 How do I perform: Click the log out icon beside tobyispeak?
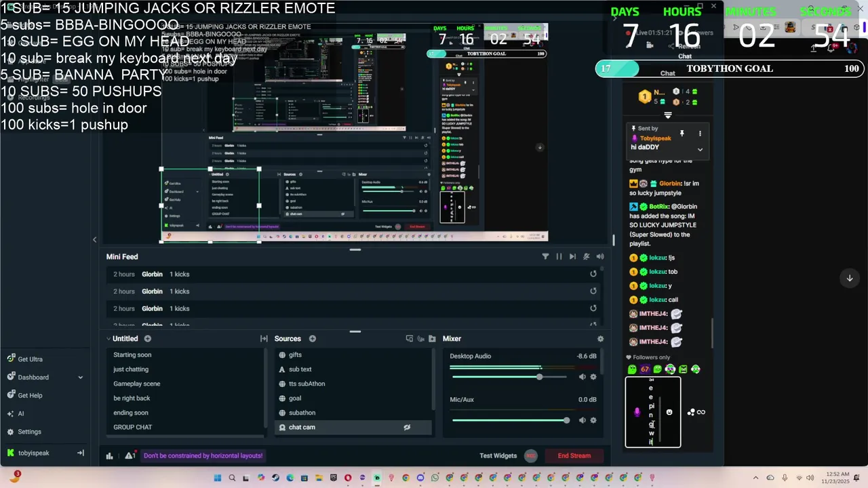(81, 453)
